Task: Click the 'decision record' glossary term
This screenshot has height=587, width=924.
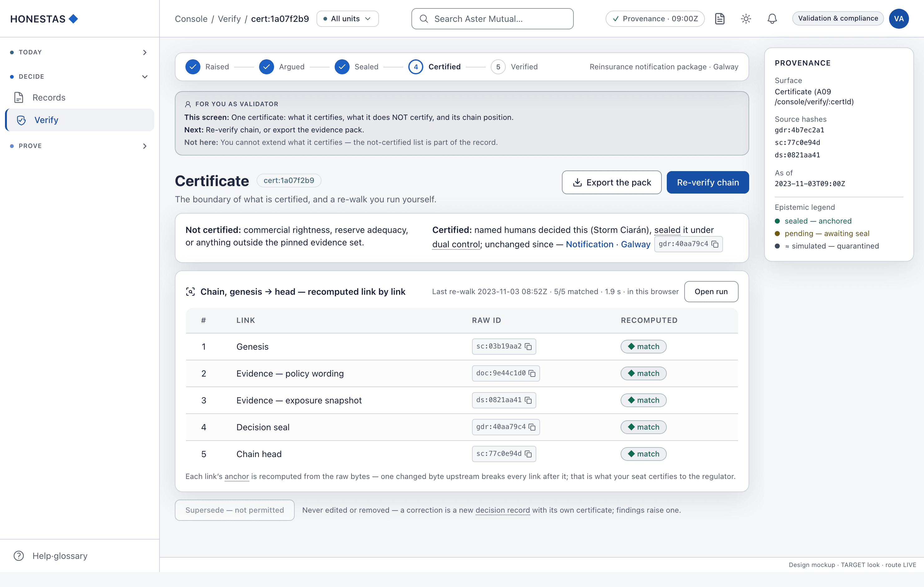Action: (503, 510)
